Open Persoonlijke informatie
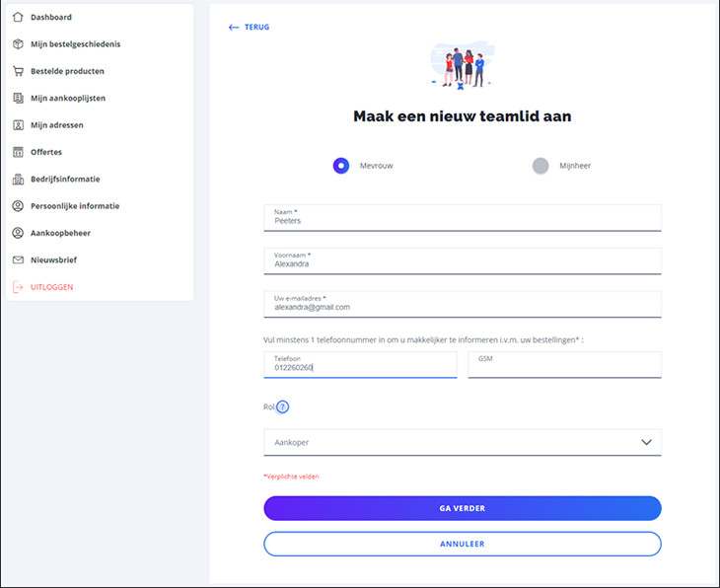 tap(75, 206)
